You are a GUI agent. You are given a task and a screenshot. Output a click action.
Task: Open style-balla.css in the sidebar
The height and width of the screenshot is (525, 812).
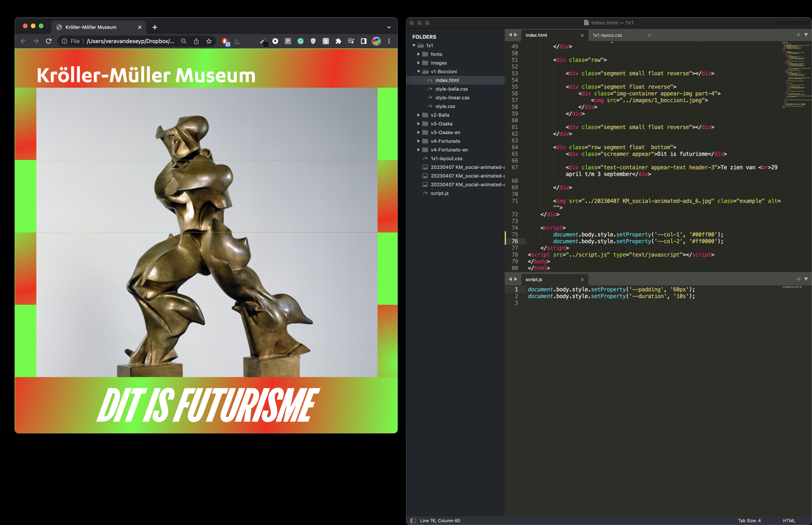451,89
